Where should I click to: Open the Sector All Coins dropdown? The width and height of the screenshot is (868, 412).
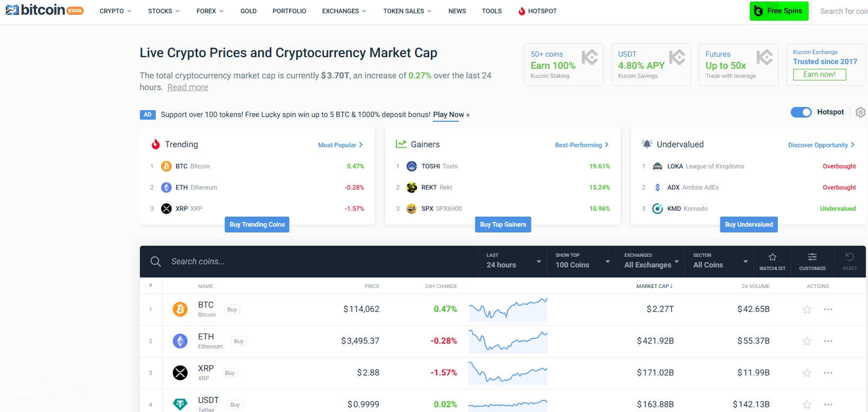coord(720,261)
